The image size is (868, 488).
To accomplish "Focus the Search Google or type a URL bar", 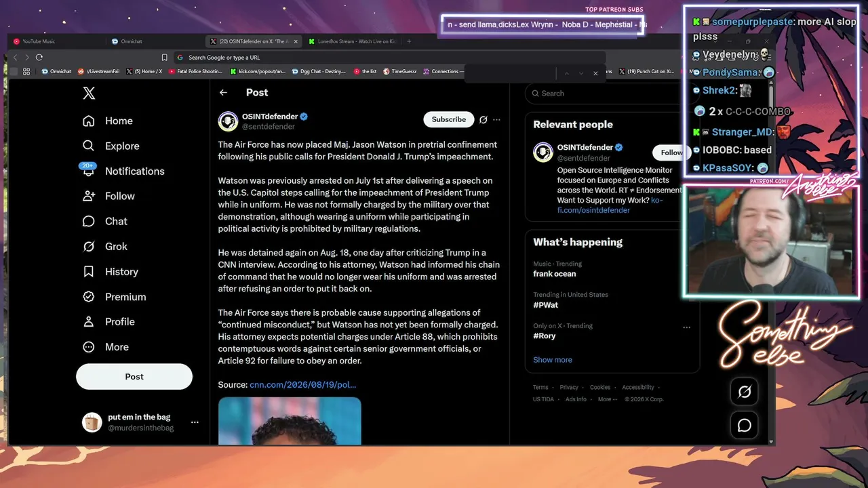I will 389,58.
